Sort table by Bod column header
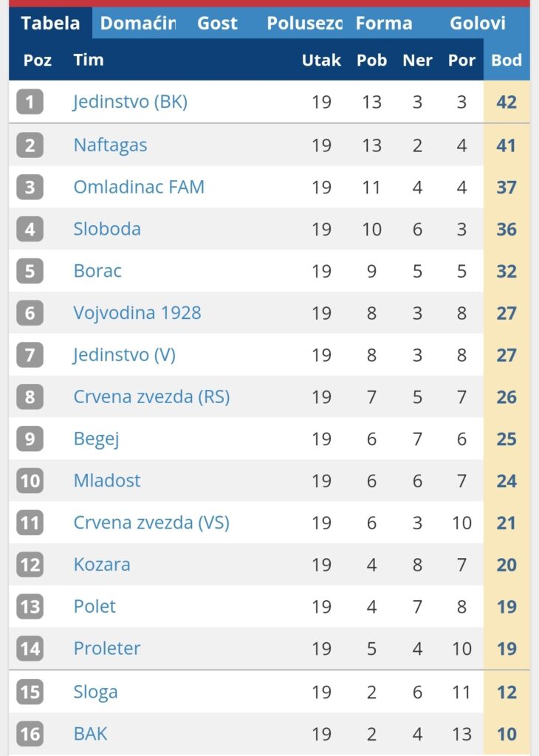The height and width of the screenshot is (756, 539). 507,60
